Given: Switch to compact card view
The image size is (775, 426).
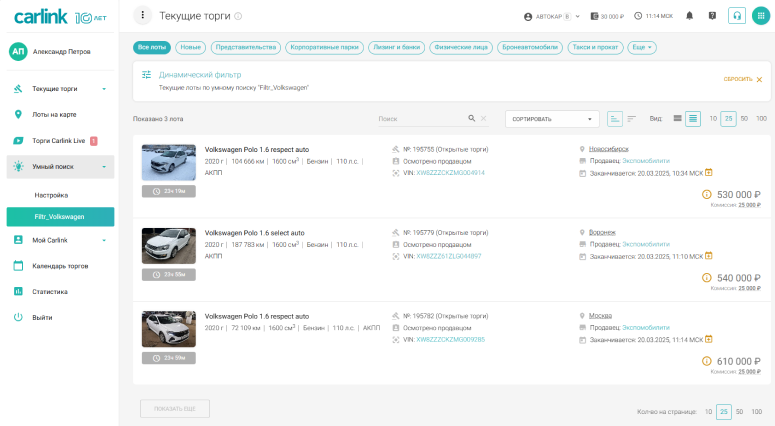Looking at the screenshot, I should tap(678, 119).
